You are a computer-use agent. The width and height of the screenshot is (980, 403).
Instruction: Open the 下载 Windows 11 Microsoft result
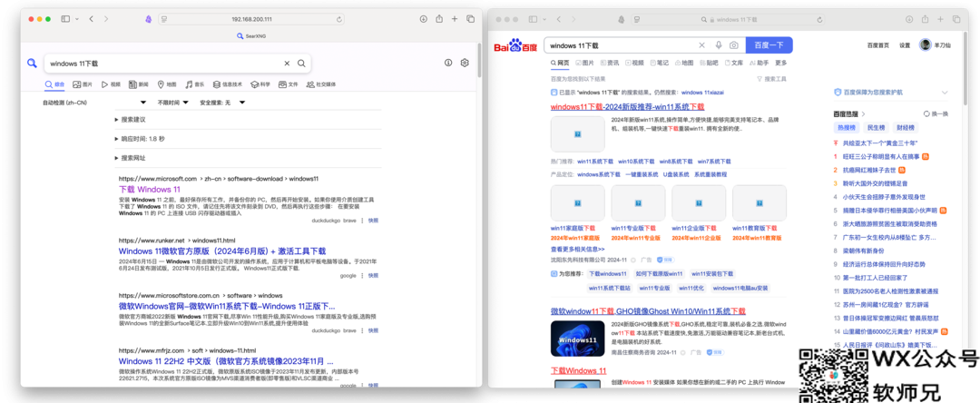coord(150,190)
